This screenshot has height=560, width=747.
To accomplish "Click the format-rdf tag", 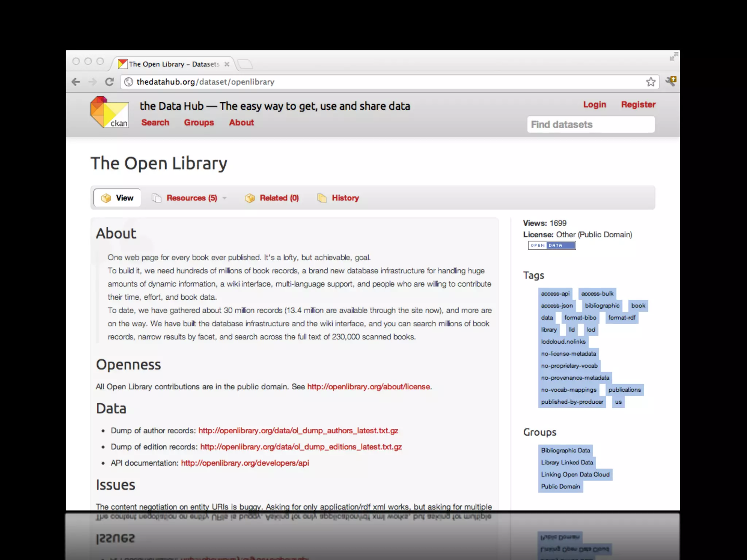I will click(622, 318).
